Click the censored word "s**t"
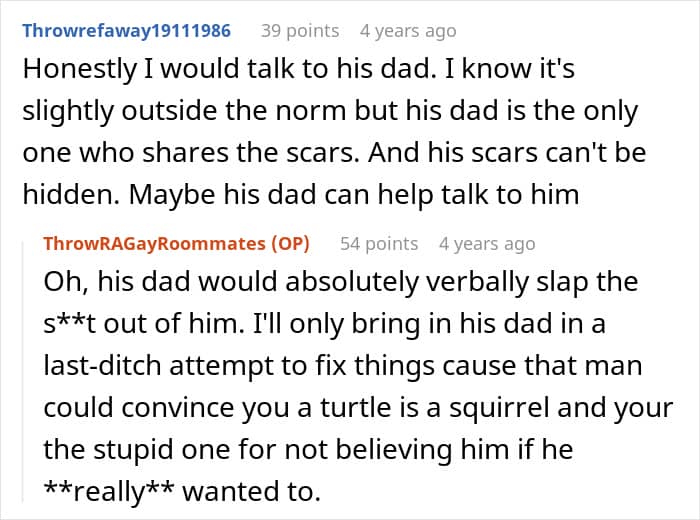The height and width of the screenshot is (520, 700). coord(76,322)
